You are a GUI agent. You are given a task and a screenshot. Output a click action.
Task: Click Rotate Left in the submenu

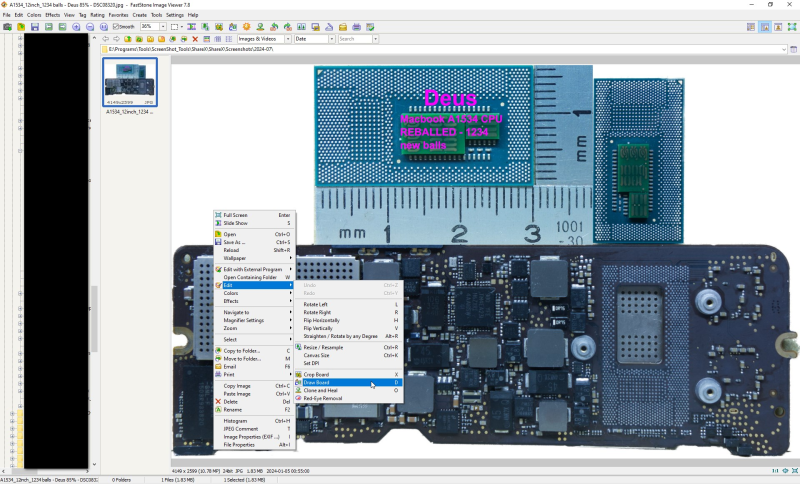click(316, 304)
